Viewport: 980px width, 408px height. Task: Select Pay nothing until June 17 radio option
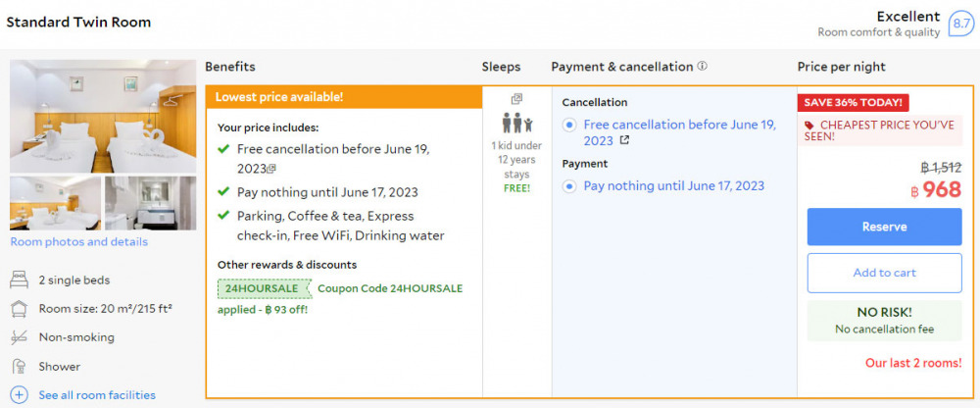569,186
